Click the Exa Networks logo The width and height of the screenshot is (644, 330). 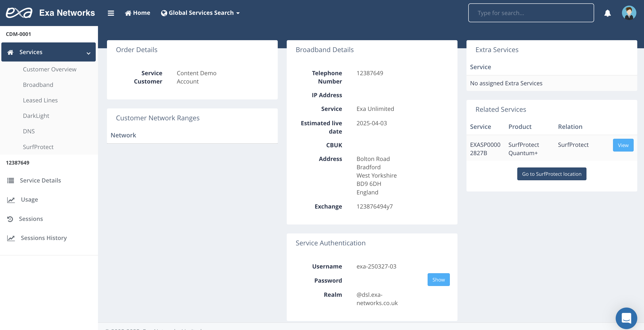(19, 13)
